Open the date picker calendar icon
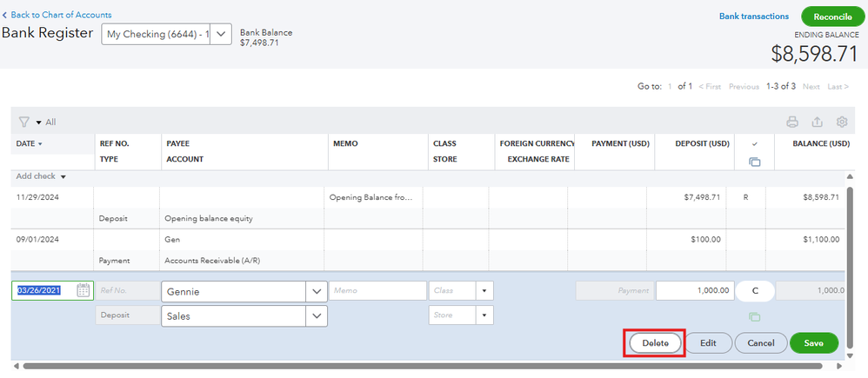The height and width of the screenshot is (378, 868). (x=83, y=290)
